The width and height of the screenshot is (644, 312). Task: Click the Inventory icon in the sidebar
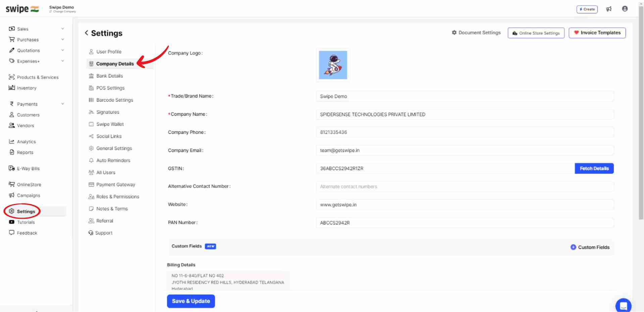(x=12, y=88)
